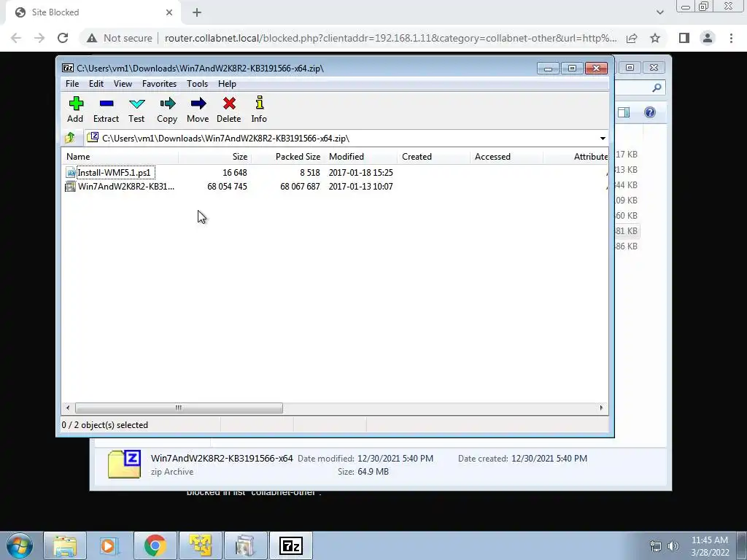Launch Windows Media Player from taskbar
This screenshot has width=747, height=560.
point(109,545)
